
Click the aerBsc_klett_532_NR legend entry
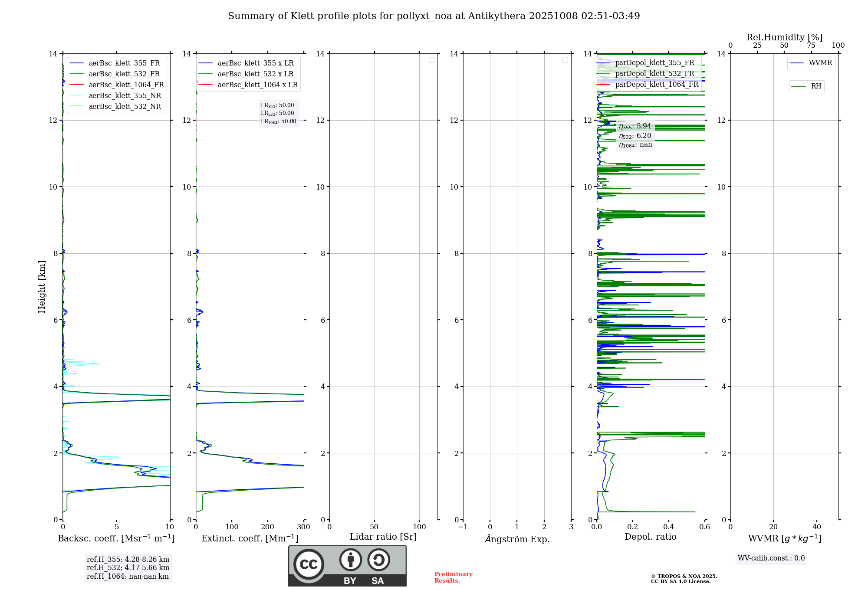pyautogui.click(x=125, y=106)
